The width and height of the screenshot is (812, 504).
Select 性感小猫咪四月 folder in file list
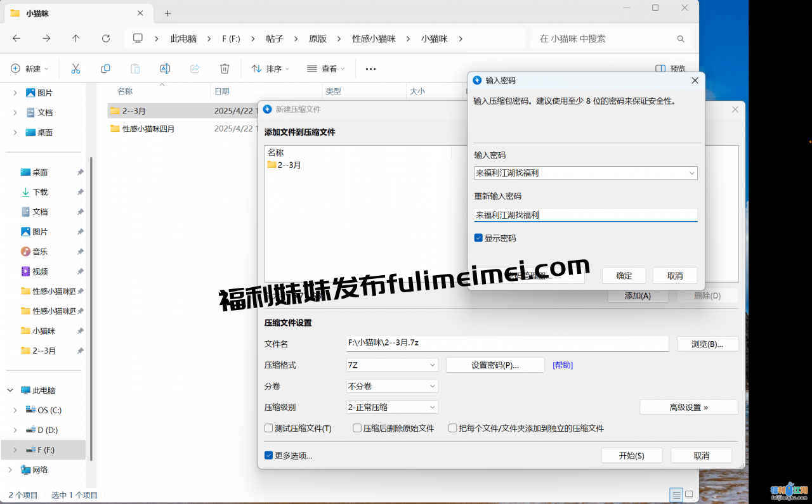pos(148,129)
